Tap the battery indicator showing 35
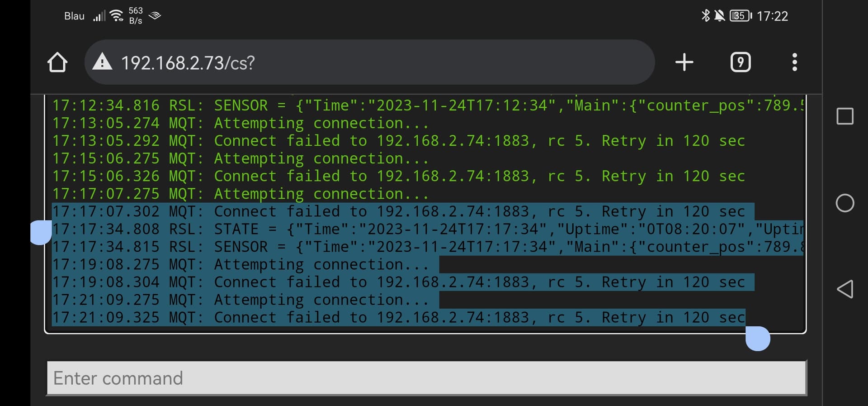This screenshot has width=868, height=406. pyautogui.click(x=741, y=16)
